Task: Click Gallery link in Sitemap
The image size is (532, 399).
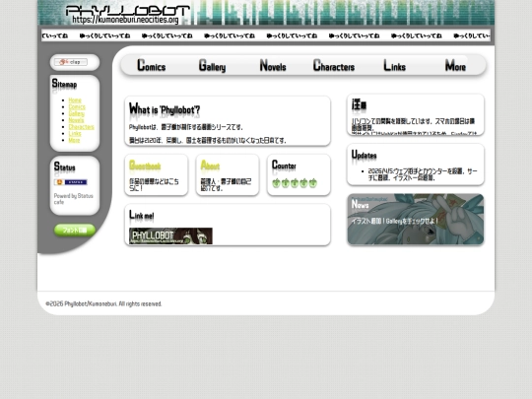Action: pos(77,113)
